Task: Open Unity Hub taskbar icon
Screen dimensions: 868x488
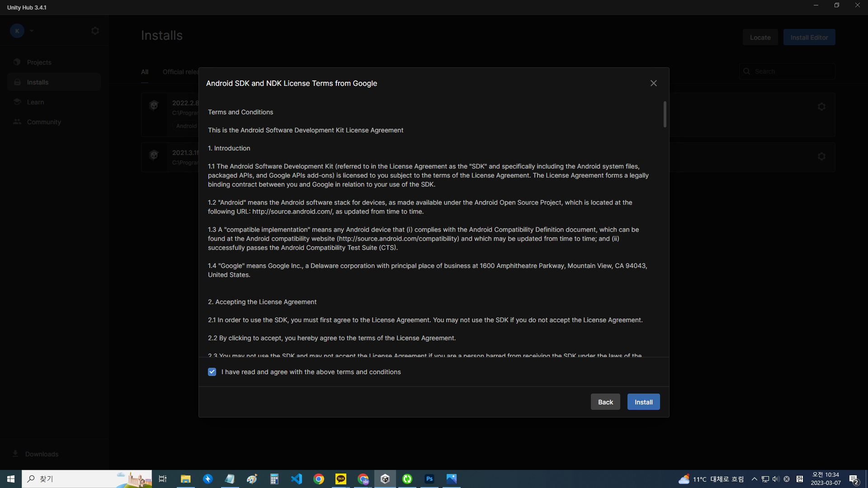Action: 385,479
